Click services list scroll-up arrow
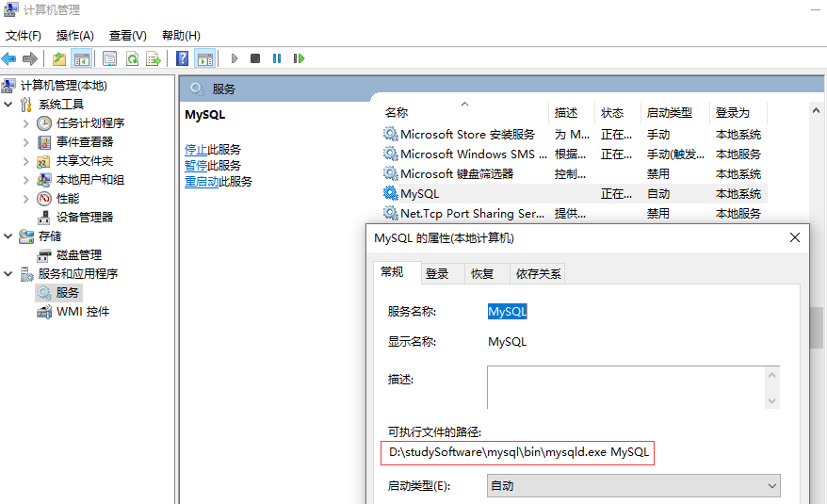Screen dimensions: 827x504 coord(816,111)
